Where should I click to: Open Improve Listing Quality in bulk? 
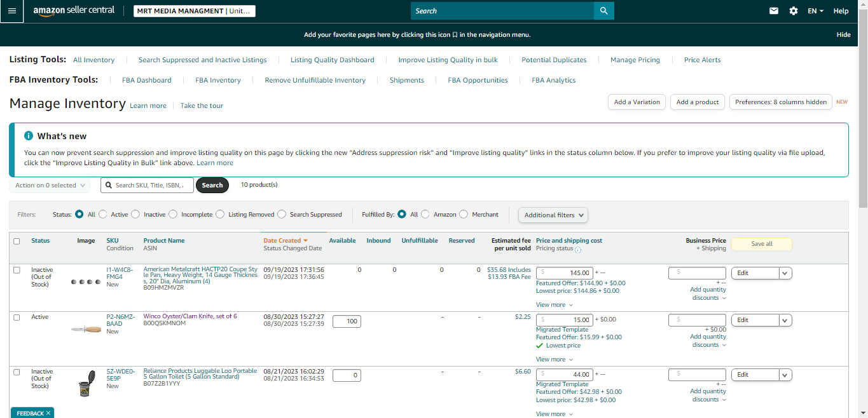(x=448, y=60)
